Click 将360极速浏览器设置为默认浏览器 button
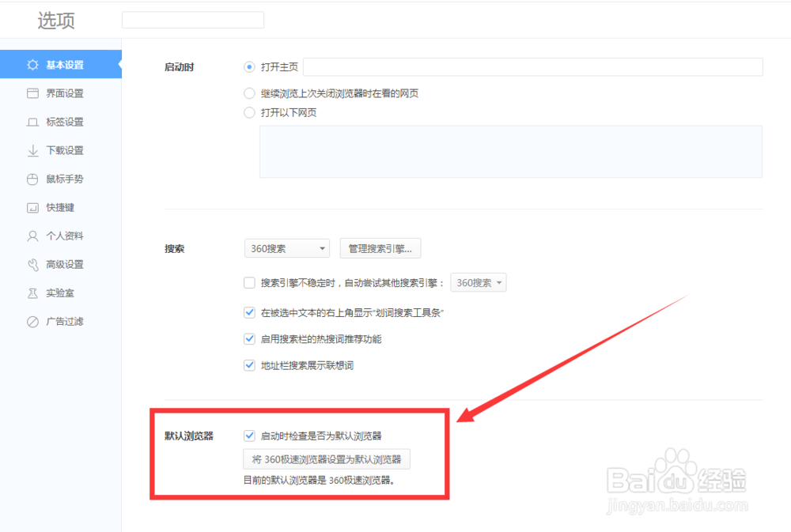Viewport: 791px width, 532px height. click(327, 459)
